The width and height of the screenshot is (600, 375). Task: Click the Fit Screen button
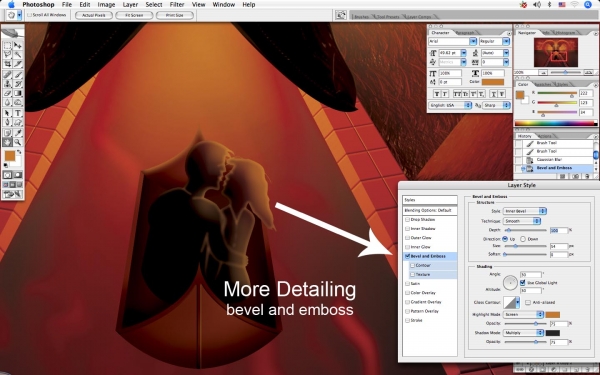point(134,15)
